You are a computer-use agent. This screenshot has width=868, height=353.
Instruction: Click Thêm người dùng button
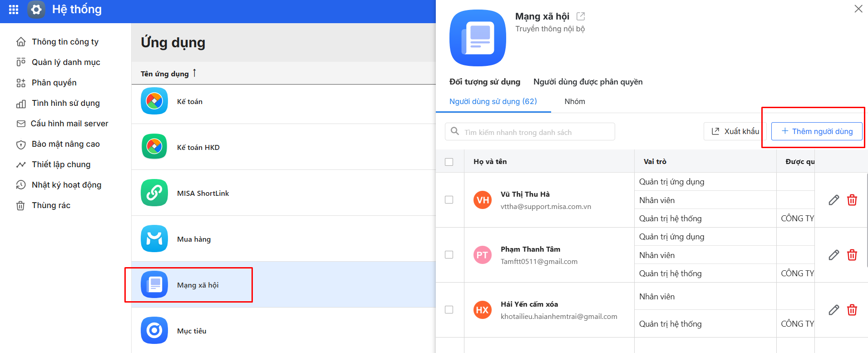pos(817,131)
